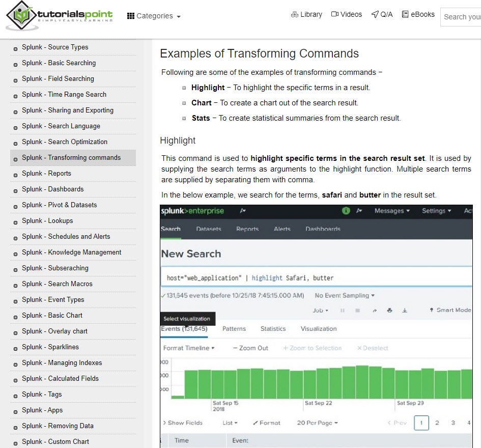Click the stop job icon
The height and width of the screenshot is (448, 481).
click(357, 311)
